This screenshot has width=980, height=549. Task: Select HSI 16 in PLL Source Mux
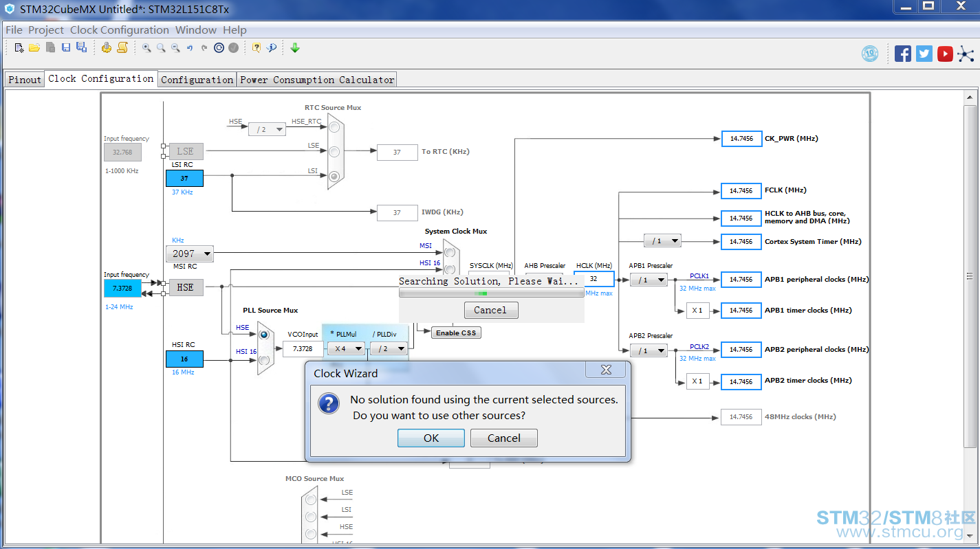(x=263, y=359)
